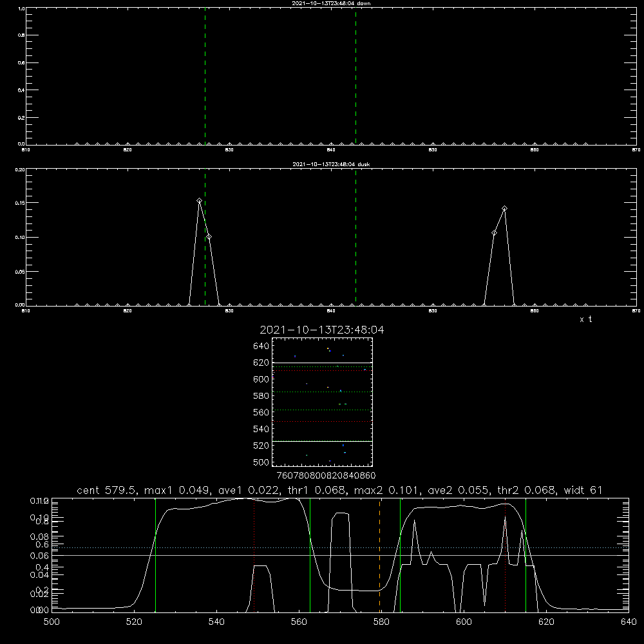Click dawn plot right green dashed line
This screenshot has height=644, width=644.
click(x=355, y=77)
